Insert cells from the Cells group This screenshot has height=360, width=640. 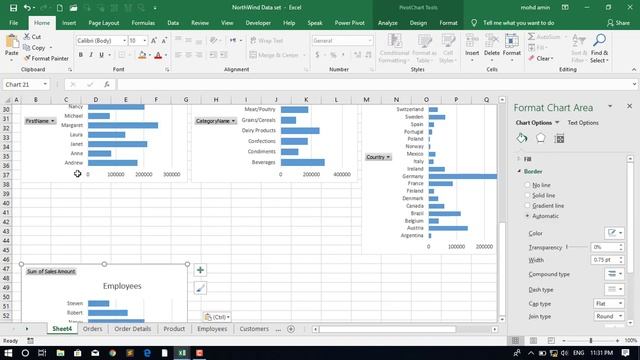[x=472, y=48]
